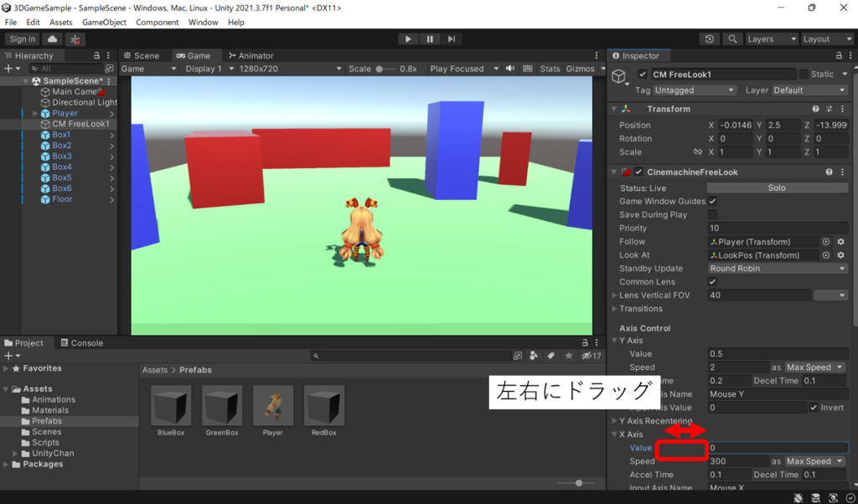Click the Pause button in the toolbar
This screenshot has width=858, height=504.
tap(428, 39)
